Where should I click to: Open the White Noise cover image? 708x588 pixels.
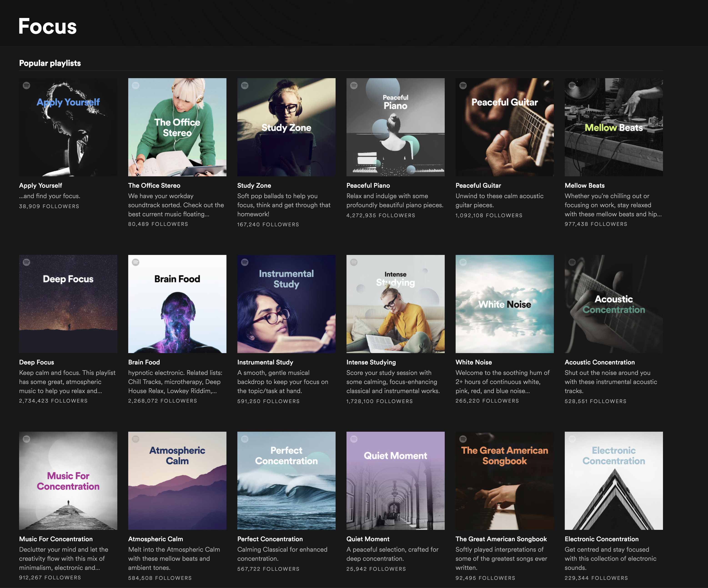click(505, 304)
